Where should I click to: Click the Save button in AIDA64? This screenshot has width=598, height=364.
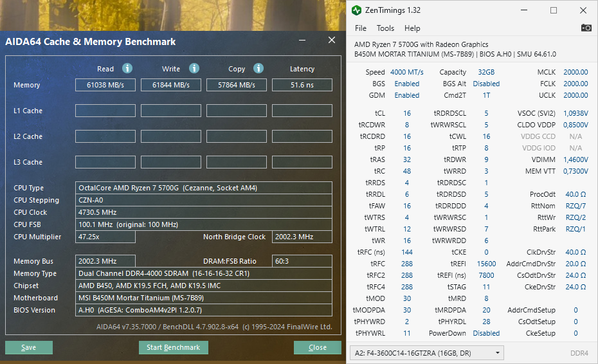[28, 347]
